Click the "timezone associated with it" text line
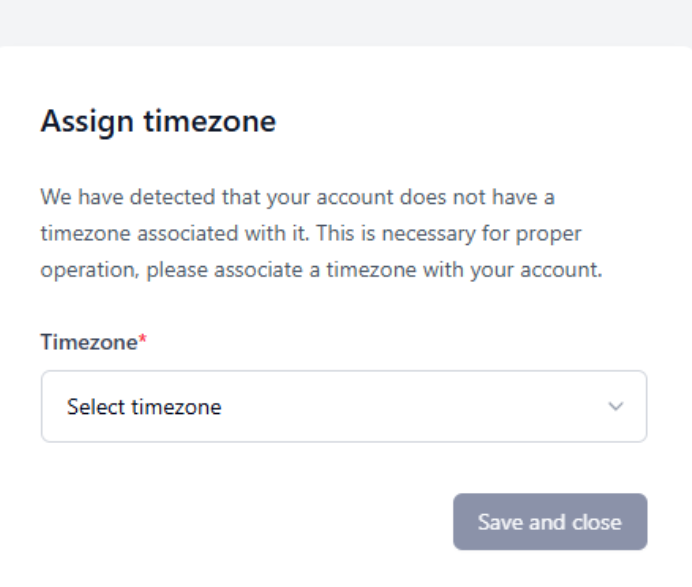692x587 pixels. [x=311, y=234]
